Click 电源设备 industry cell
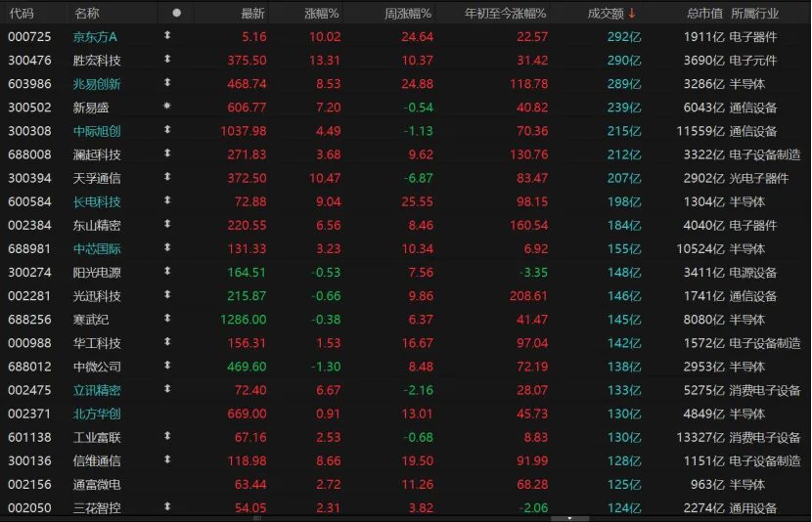 tap(753, 273)
